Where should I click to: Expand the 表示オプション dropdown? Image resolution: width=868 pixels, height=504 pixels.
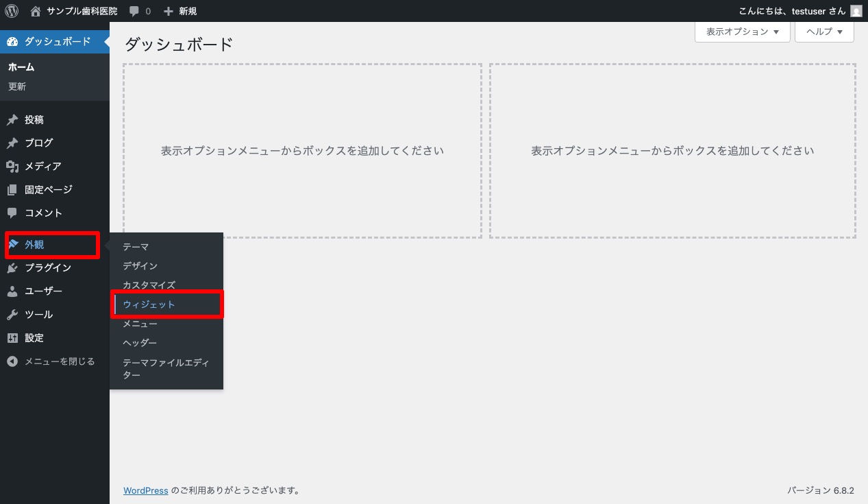click(742, 32)
